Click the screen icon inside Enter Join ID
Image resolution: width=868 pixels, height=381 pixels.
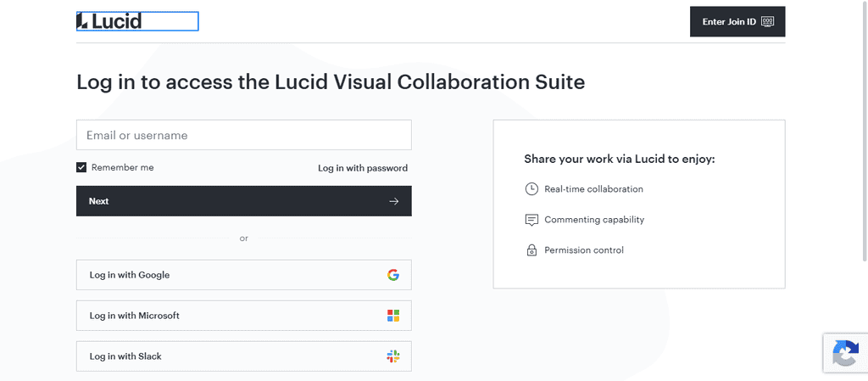click(x=768, y=21)
